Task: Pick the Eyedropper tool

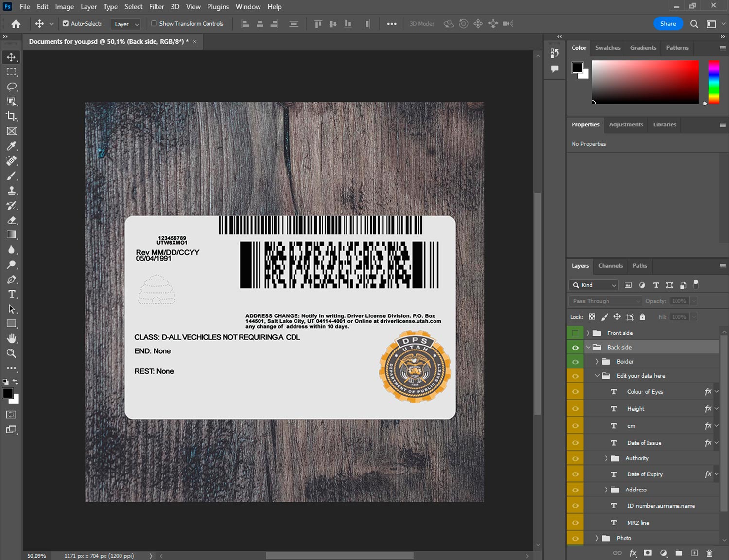Action: pos(11,146)
